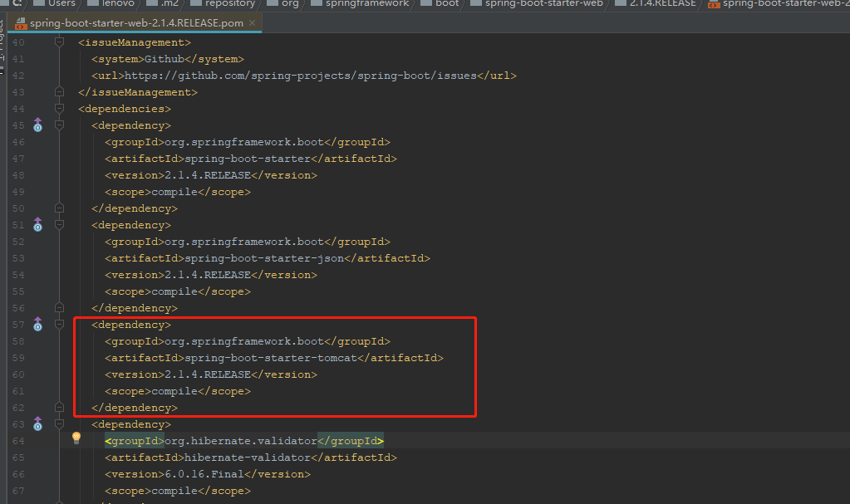This screenshot has width=850, height=504.
Task: Click version 2.1.4.RELEASE on line 48
Action: point(208,175)
